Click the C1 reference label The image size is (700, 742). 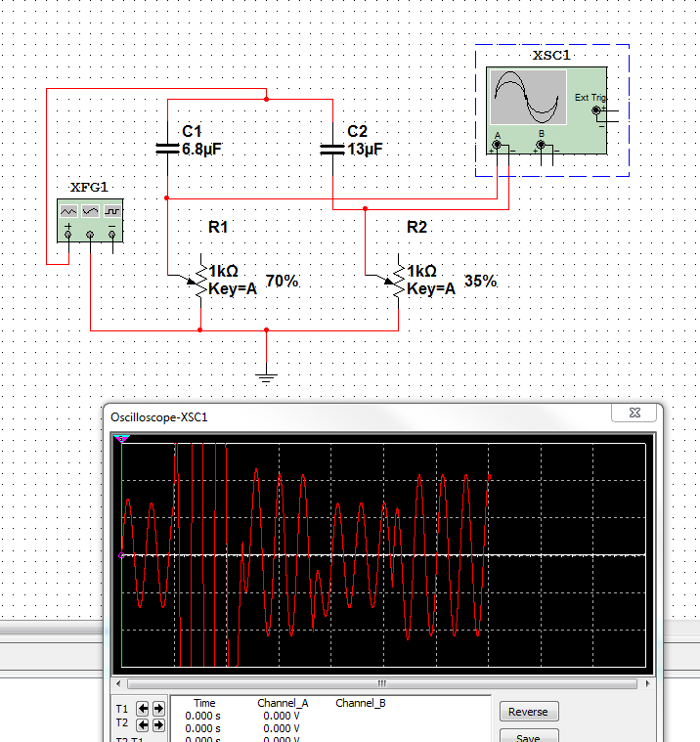coord(192,131)
